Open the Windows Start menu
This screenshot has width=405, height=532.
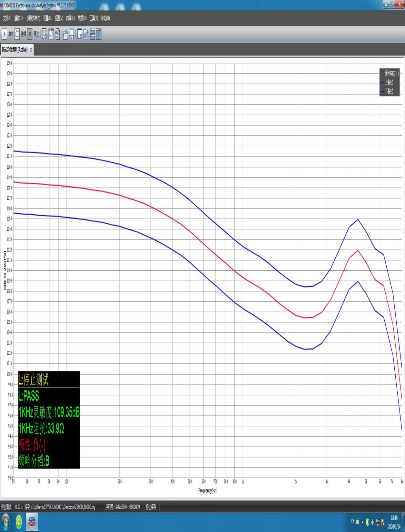pos(5,522)
